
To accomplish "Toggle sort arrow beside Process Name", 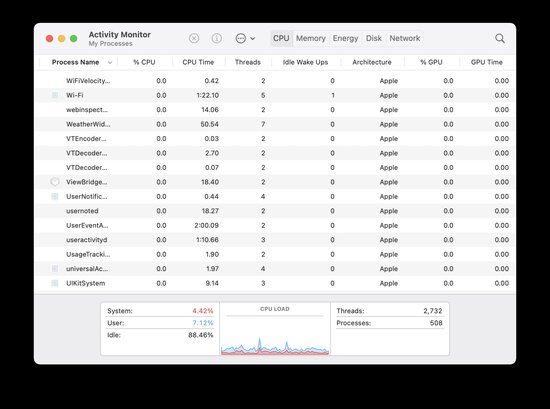I will pos(110,62).
